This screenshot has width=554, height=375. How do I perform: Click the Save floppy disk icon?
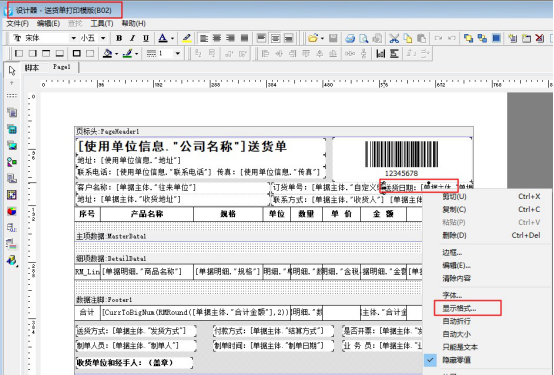pyautogui.click(x=333, y=38)
